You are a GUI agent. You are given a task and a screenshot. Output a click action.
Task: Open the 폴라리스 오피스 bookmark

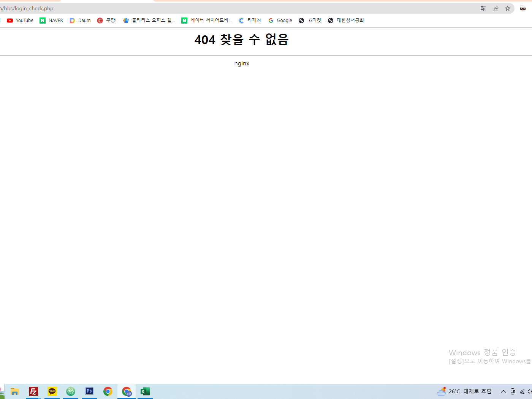tap(149, 21)
